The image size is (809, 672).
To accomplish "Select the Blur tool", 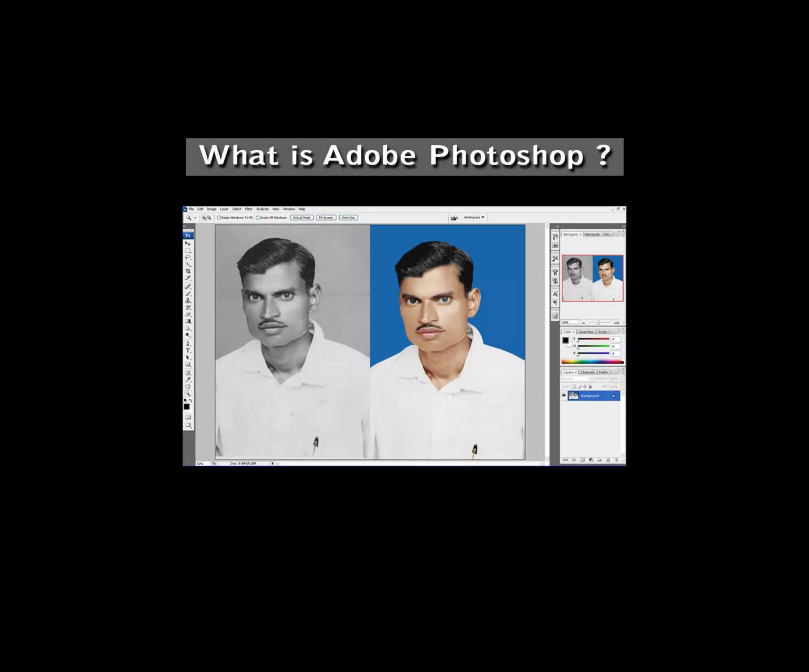I will 188,328.
